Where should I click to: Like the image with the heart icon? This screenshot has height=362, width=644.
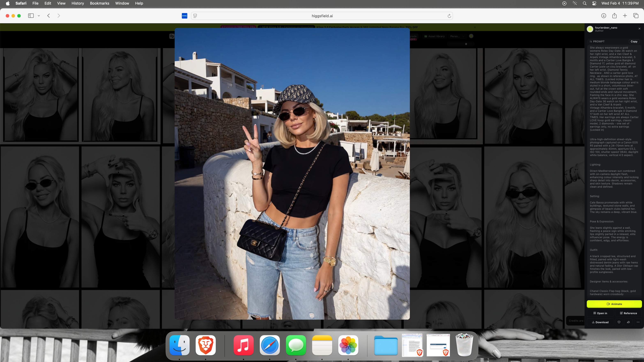point(619,322)
